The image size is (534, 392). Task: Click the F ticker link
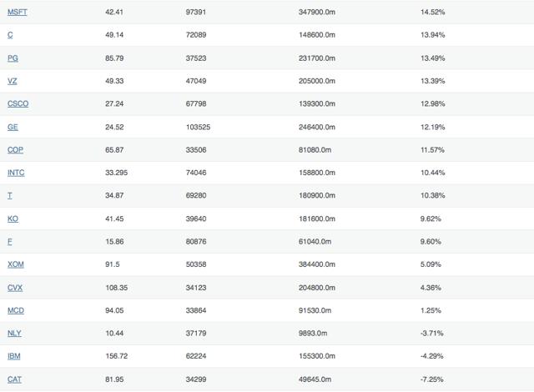(x=10, y=242)
